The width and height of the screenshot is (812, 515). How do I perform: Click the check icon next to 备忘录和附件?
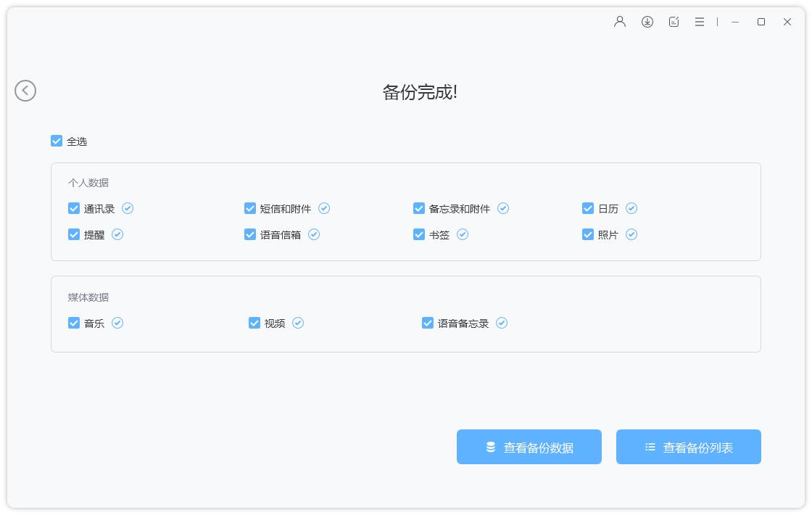tap(503, 208)
